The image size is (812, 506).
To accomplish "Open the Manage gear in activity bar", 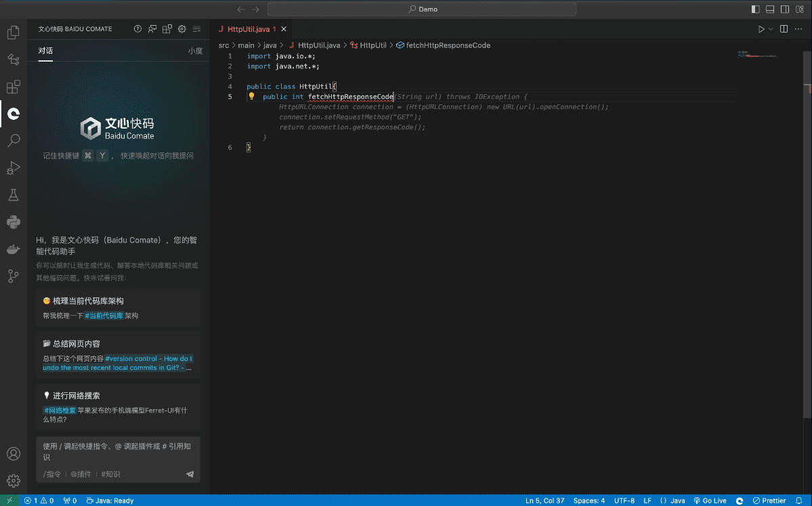I will tap(14, 481).
